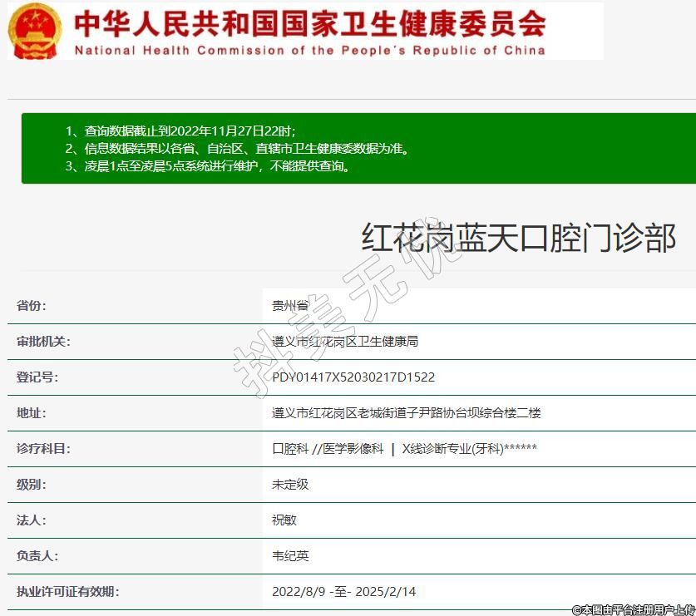Select the 口腔科 medical department text
The height and width of the screenshot is (616, 696).
click(290, 449)
